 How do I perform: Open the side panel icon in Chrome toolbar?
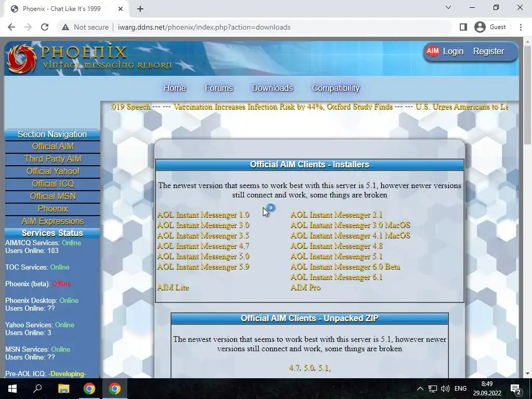pyautogui.click(x=463, y=27)
